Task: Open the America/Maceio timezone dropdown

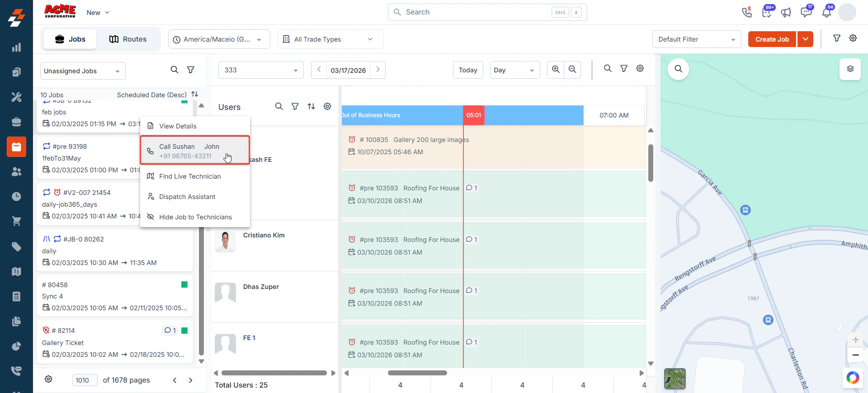Action: (219, 39)
